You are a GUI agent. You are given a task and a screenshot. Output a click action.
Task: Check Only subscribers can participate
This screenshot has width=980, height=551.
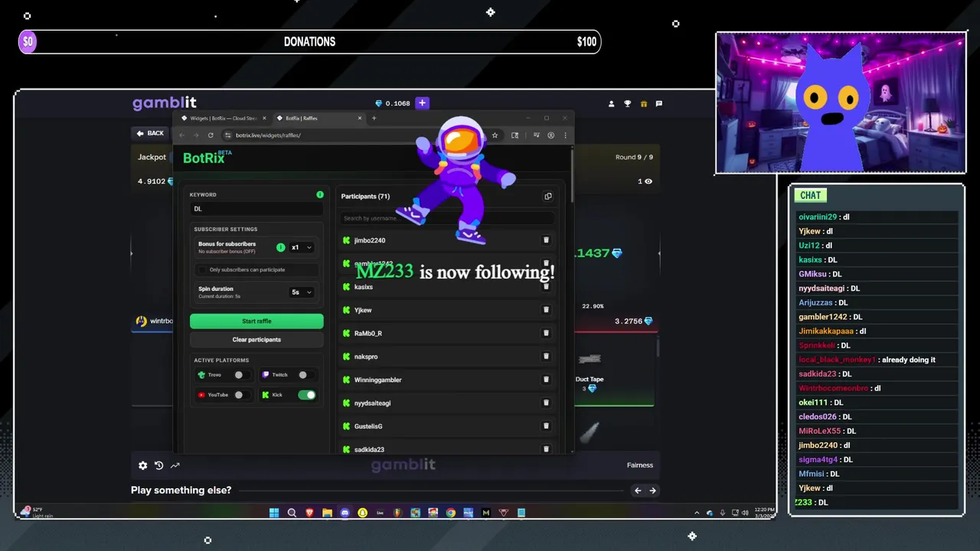(203, 270)
